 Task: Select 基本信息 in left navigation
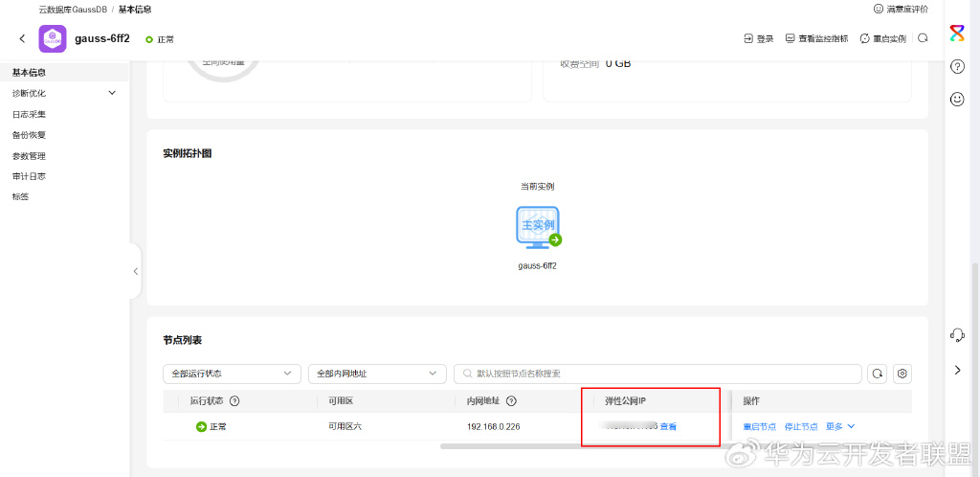tap(64, 73)
